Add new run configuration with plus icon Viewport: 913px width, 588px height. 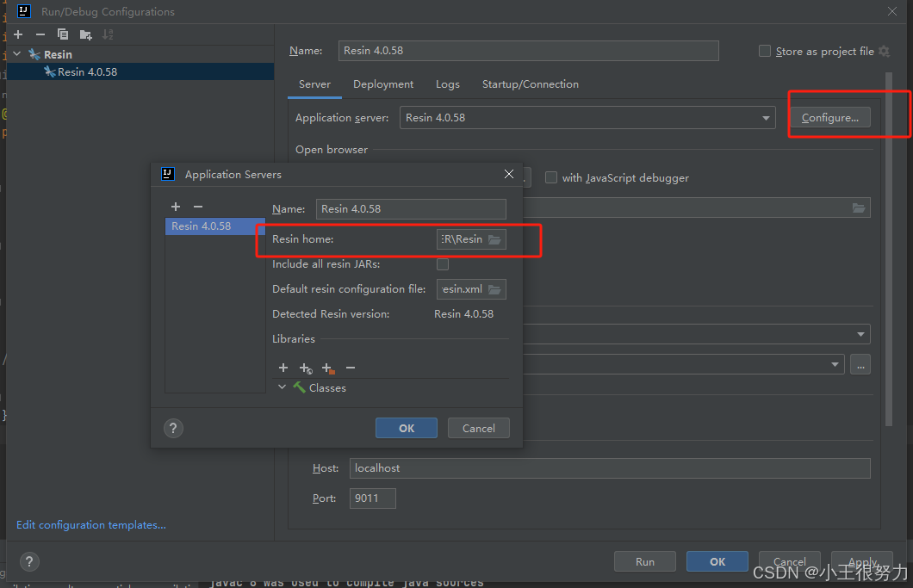[x=18, y=35]
